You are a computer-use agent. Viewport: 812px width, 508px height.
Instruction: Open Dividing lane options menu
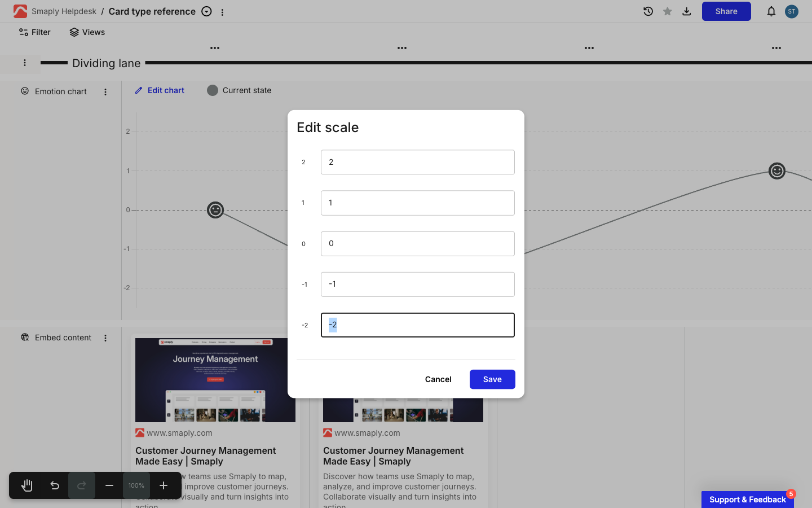click(x=25, y=63)
